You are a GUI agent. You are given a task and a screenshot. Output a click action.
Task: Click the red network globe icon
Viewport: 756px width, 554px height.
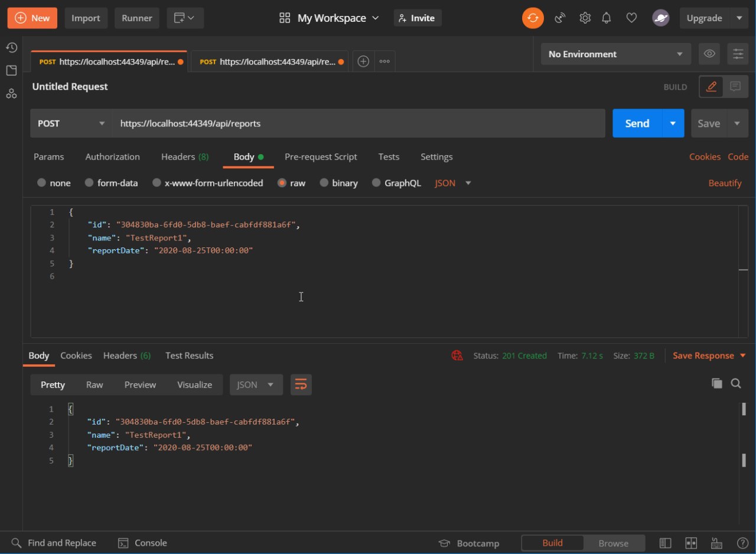[457, 356]
